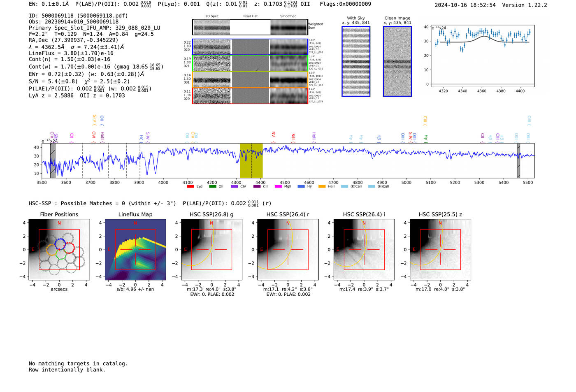Click the Obs: 20230914v010_5000069118 line
576x392 pixels.
click(x=74, y=21)
